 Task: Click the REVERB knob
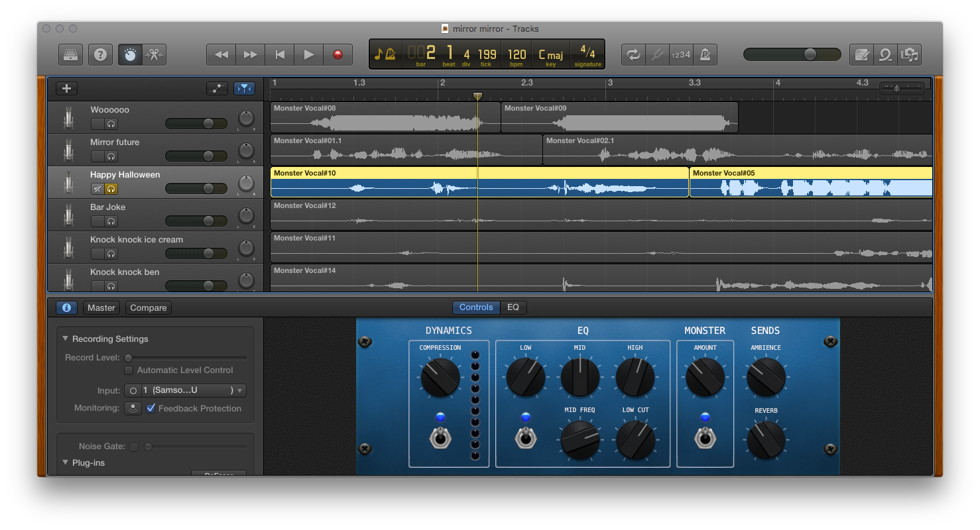coord(766,439)
